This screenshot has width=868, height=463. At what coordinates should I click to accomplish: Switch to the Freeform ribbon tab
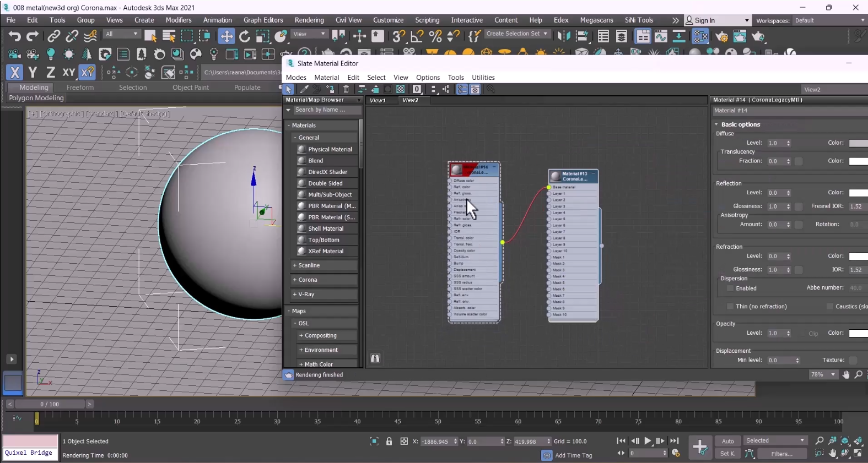[80, 88]
